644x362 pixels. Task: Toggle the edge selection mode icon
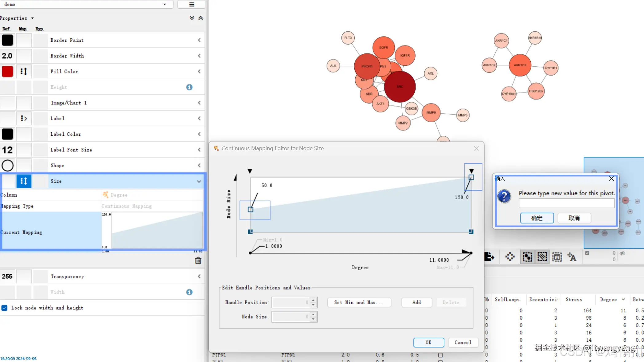pos(542,257)
